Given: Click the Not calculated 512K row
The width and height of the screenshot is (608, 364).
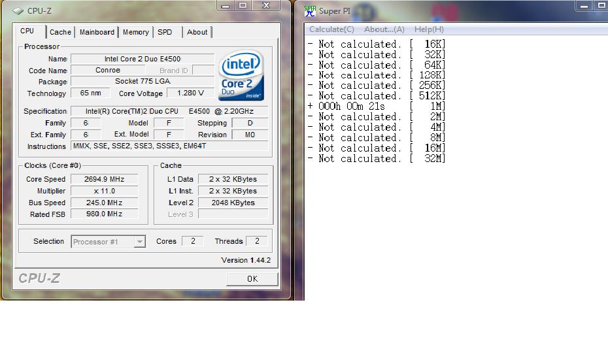Looking at the screenshot, I should tap(377, 96).
